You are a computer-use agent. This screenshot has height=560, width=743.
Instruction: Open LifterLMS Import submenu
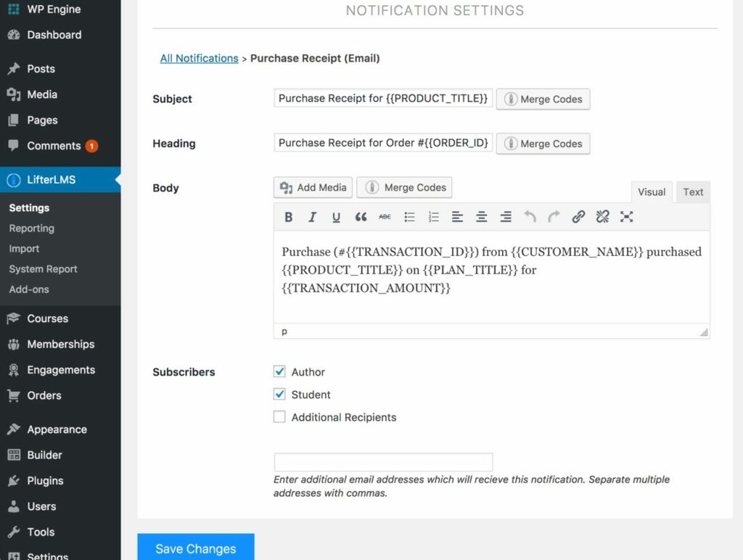pyautogui.click(x=24, y=248)
